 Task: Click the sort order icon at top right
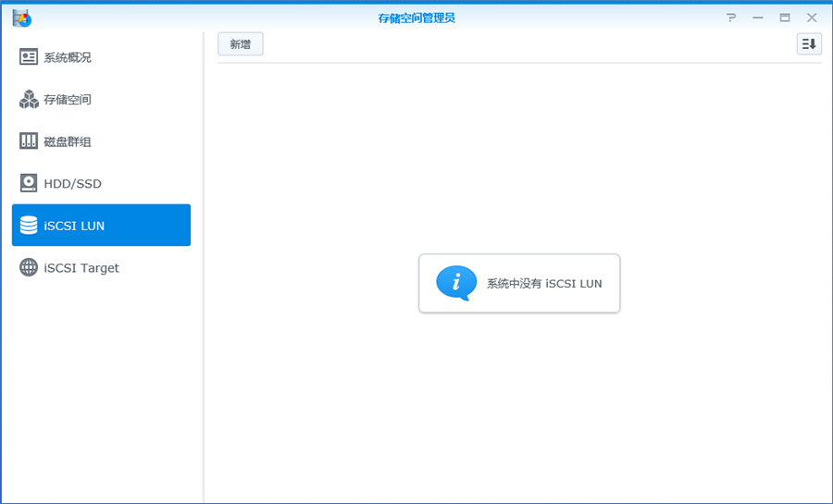[x=809, y=44]
